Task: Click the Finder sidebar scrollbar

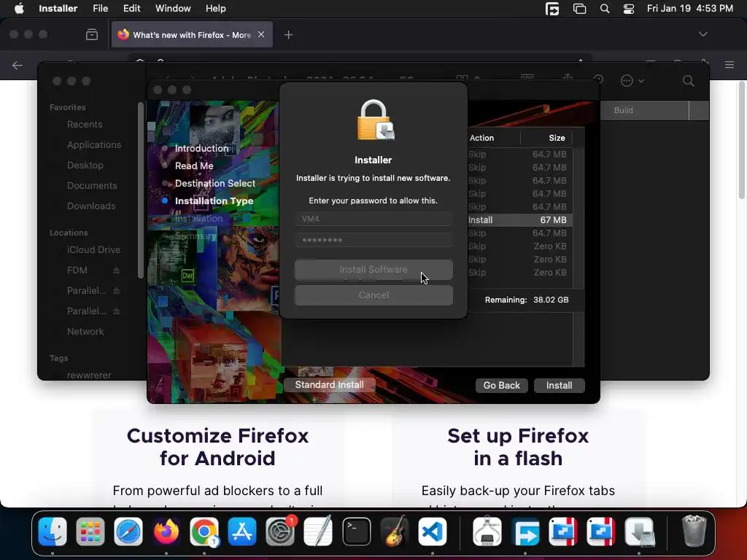Action: pyautogui.click(x=140, y=190)
